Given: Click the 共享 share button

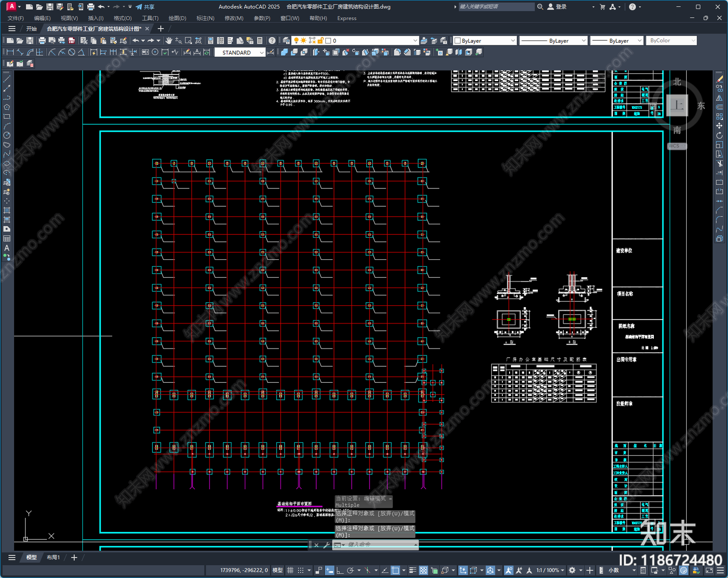Looking at the screenshot, I should (x=145, y=7).
